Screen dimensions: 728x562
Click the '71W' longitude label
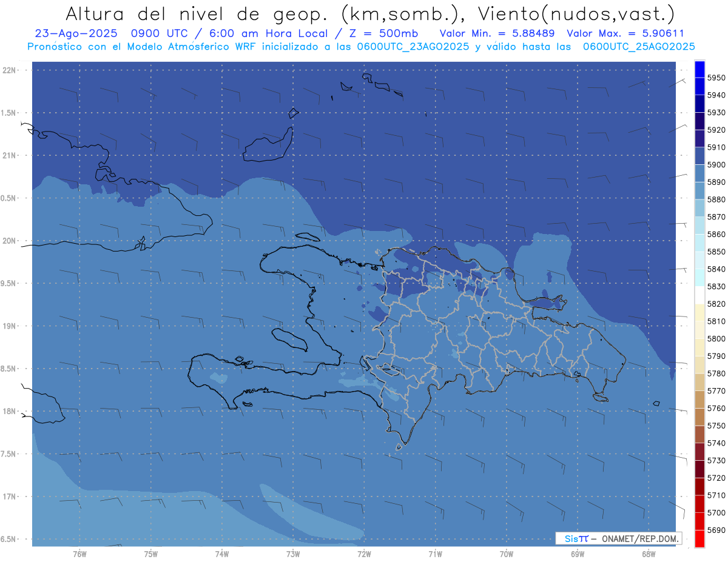(436, 554)
